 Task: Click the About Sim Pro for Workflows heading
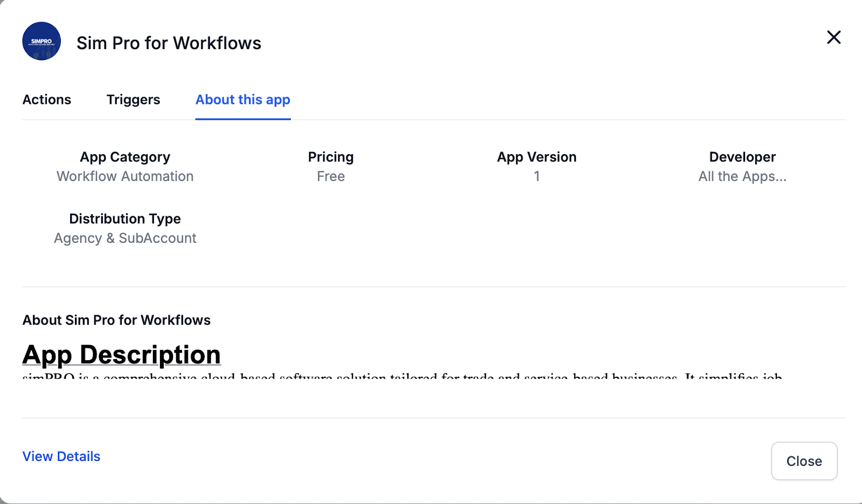point(116,320)
